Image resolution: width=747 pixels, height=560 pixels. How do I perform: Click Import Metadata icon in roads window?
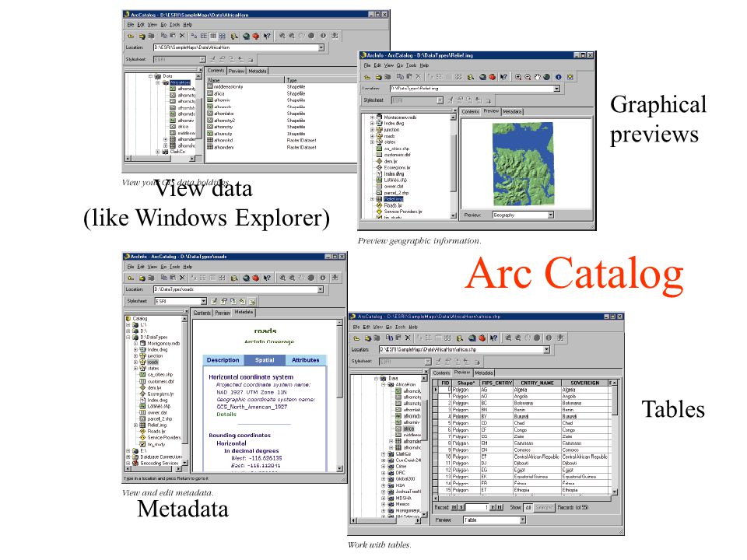[233, 301]
